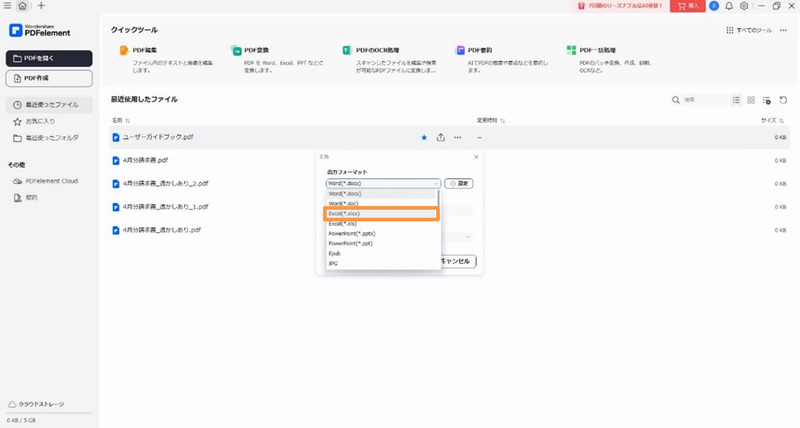Open the PDF編集 quick tool
This screenshot has height=428, width=800.
[167, 59]
